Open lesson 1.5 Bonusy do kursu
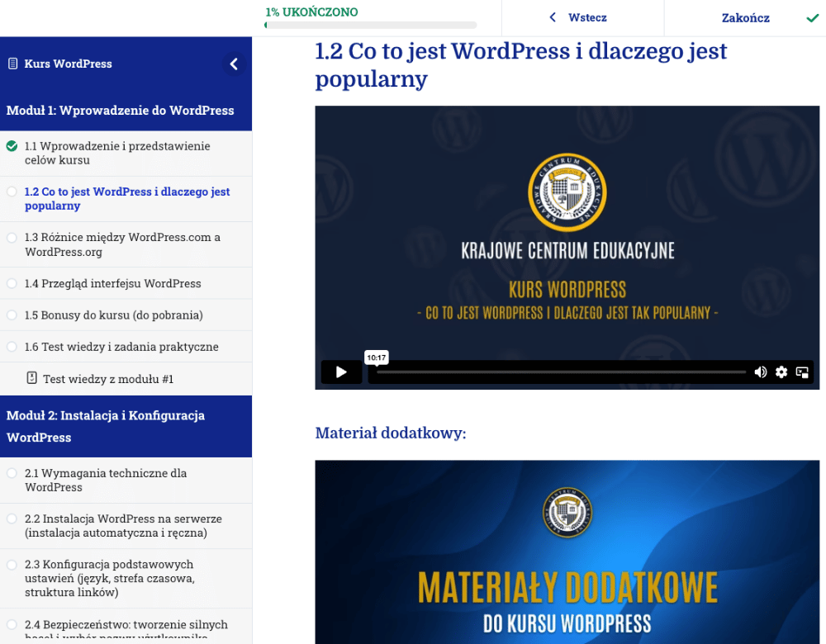This screenshot has height=644, width=826. pyautogui.click(x=126, y=315)
